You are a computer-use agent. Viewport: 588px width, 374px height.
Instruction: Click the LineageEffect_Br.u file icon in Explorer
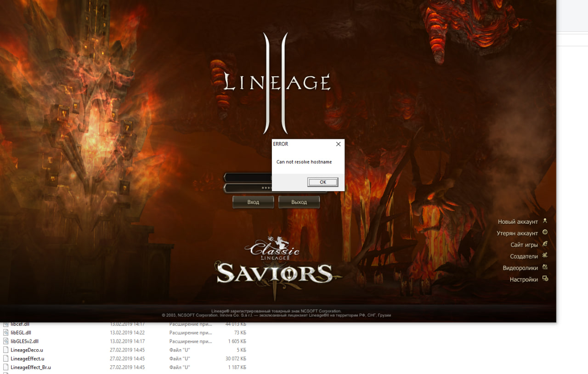tap(6, 367)
